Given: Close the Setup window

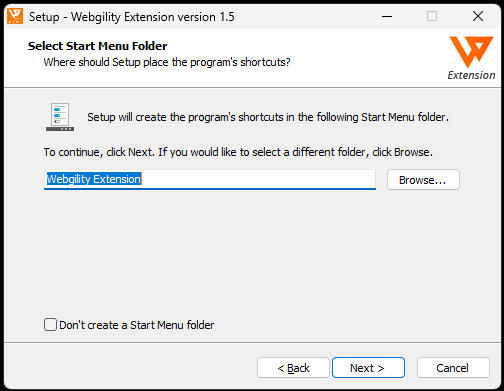Looking at the screenshot, I should click(x=478, y=16).
